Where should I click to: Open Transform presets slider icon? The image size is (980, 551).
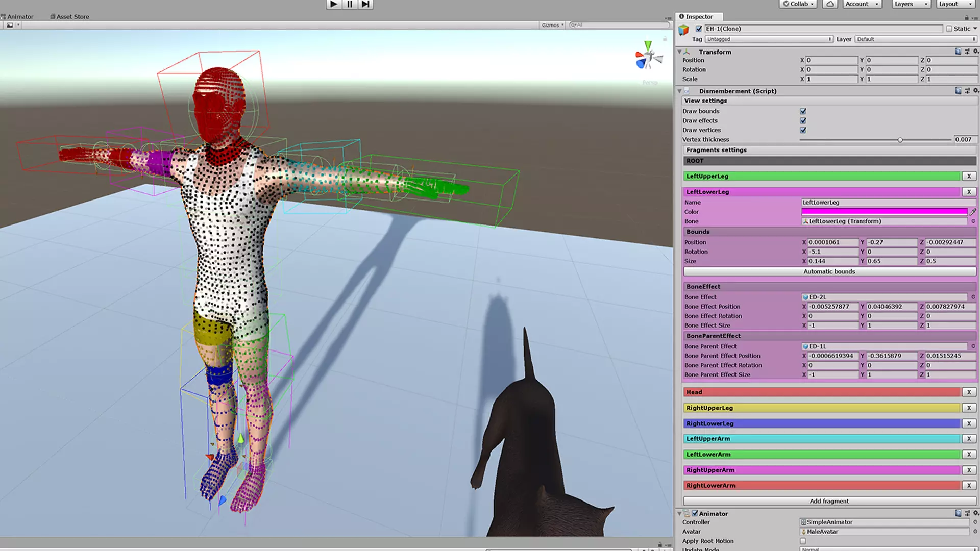pos(967,52)
